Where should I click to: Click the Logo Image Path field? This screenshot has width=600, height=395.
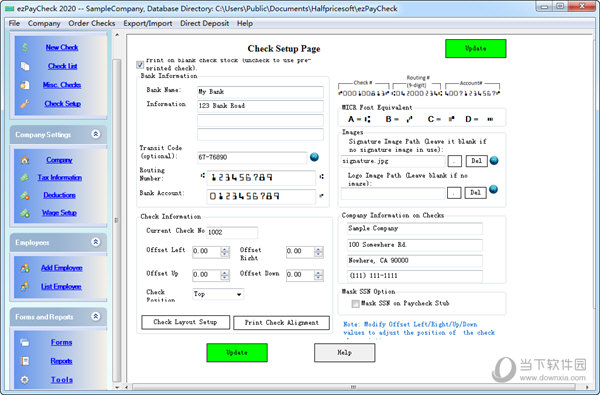(x=393, y=193)
